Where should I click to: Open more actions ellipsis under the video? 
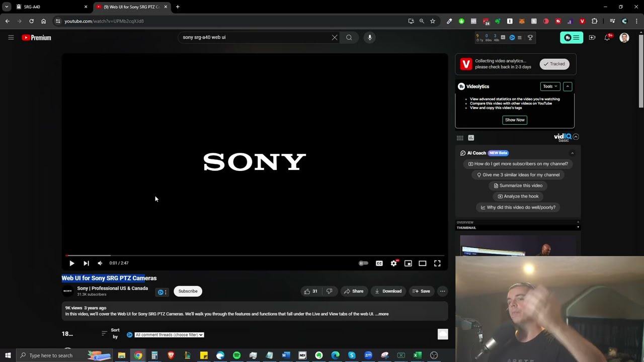442,291
